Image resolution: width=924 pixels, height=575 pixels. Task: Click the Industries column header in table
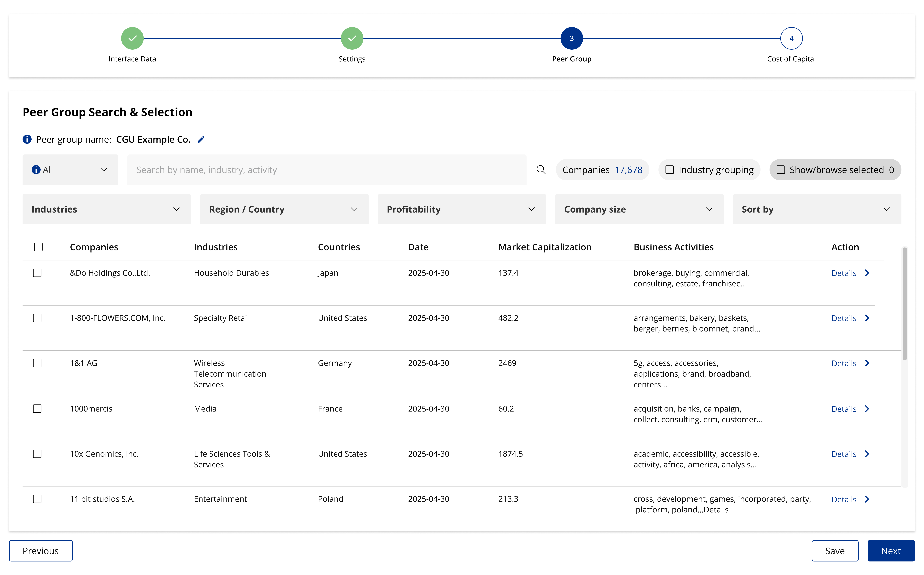(x=216, y=247)
